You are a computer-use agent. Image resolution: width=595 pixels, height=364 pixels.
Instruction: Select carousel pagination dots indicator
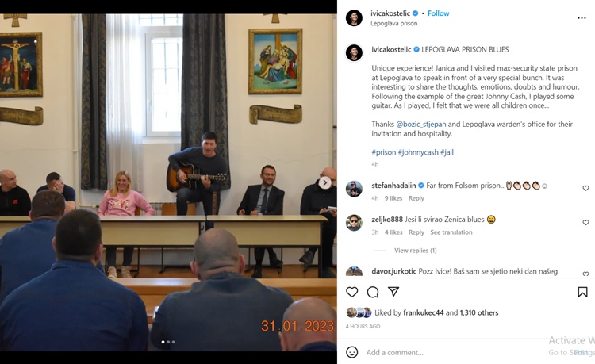click(168, 342)
